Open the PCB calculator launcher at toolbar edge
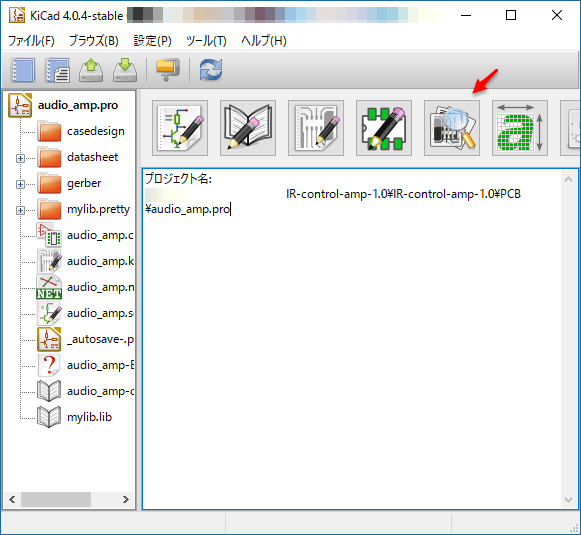This screenshot has height=535, width=581. [571, 128]
